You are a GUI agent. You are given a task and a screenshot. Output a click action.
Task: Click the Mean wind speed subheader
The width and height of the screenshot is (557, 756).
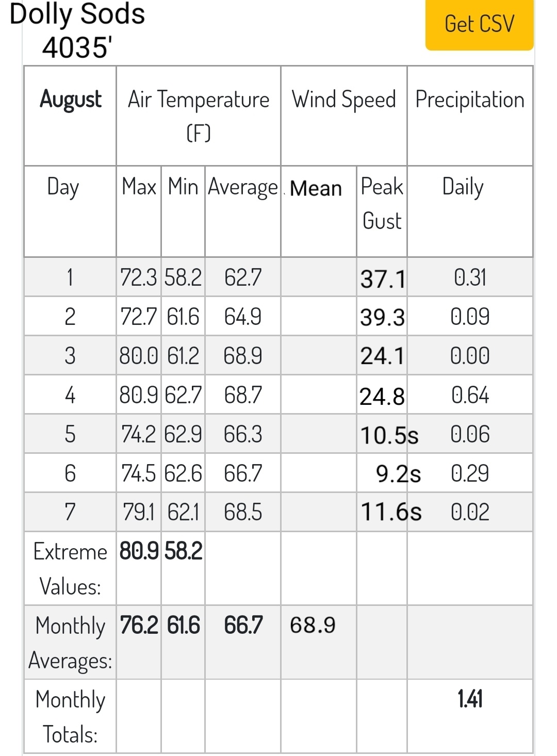pyautogui.click(x=316, y=188)
